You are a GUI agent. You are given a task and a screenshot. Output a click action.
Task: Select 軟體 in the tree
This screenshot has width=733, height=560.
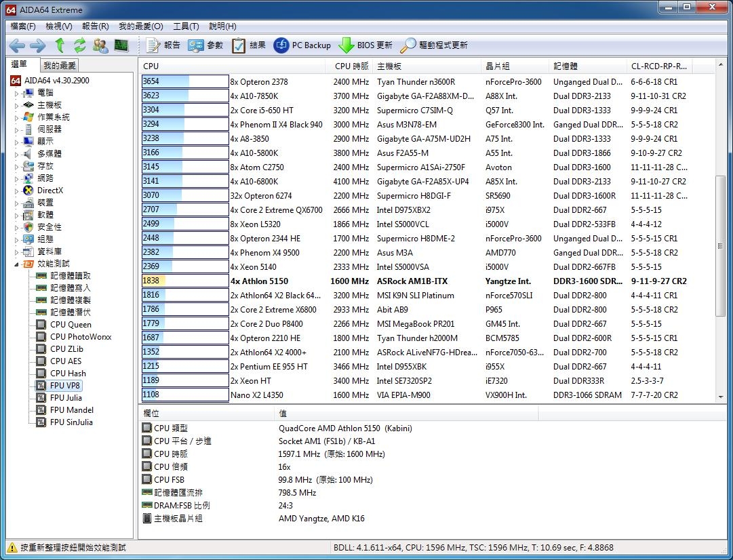(x=45, y=214)
